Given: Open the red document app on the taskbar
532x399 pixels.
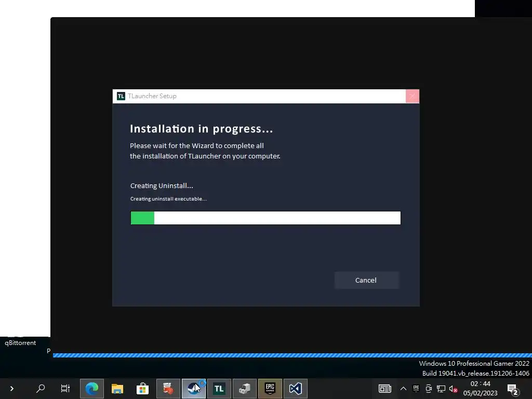Looking at the screenshot, I should pyautogui.click(x=168, y=389).
